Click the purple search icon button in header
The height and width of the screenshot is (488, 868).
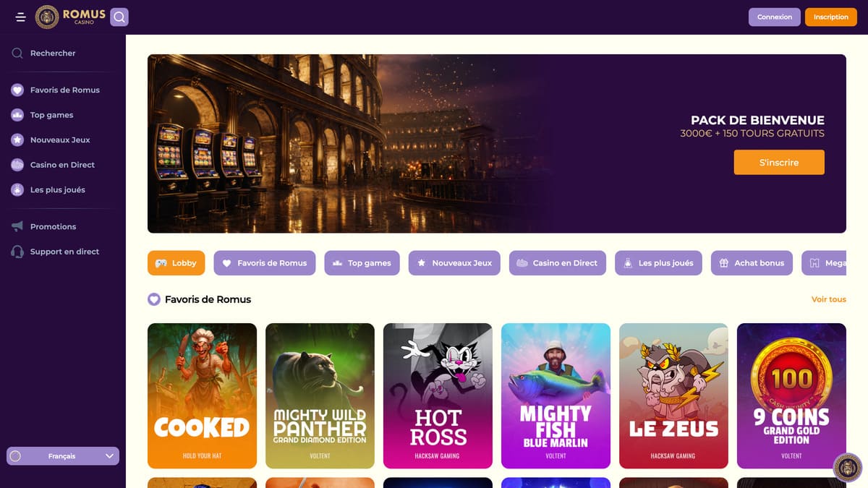119,17
